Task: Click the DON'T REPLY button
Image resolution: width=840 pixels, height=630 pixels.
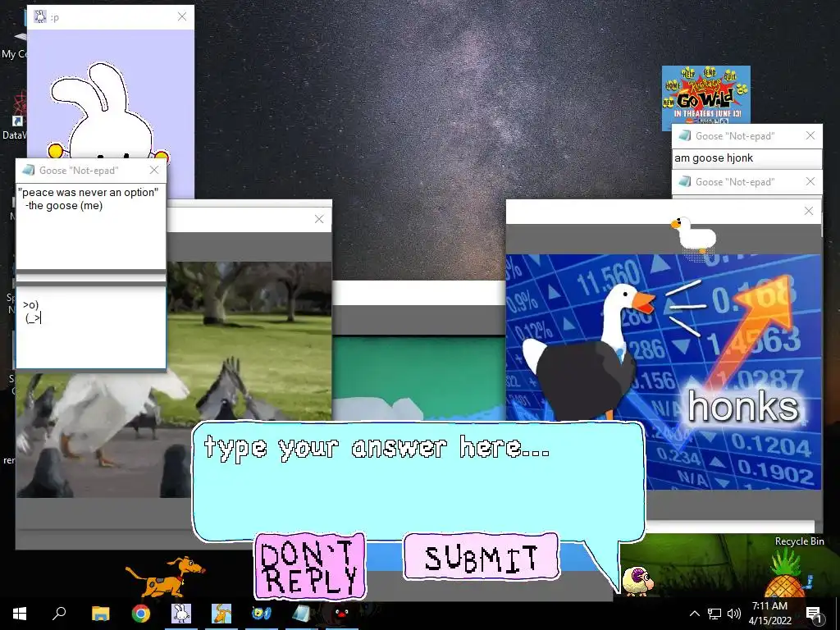Action: point(309,566)
